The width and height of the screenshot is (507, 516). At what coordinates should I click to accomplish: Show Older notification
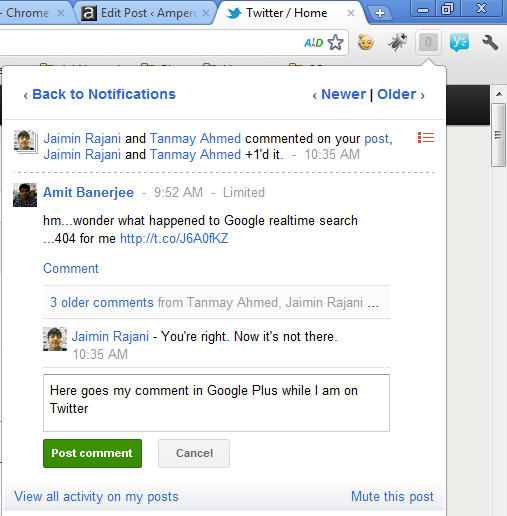401,94
